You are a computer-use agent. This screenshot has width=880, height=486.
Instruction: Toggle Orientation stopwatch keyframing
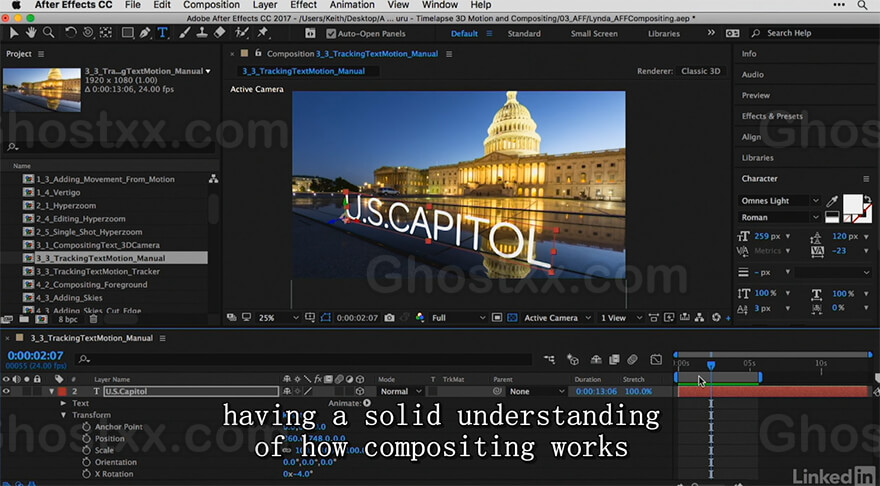coord(86,462)
